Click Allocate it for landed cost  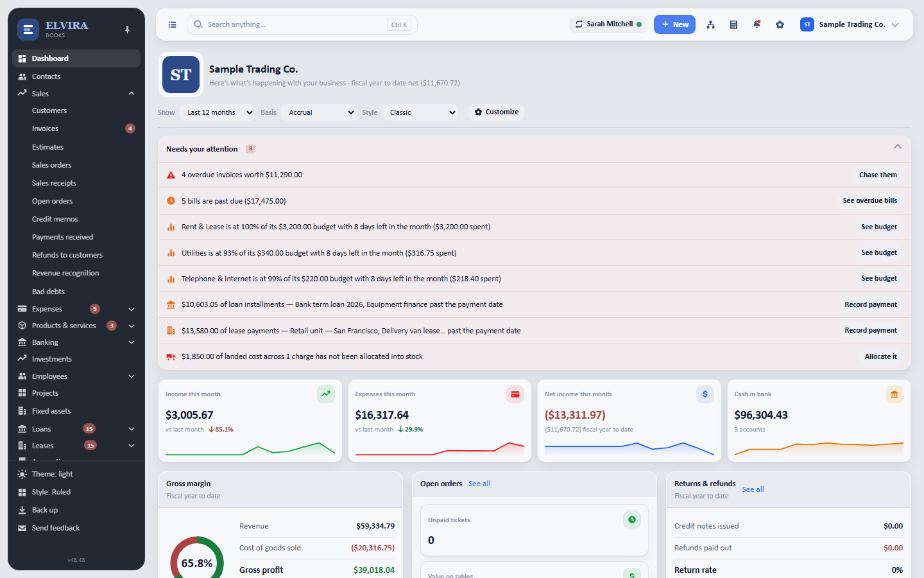[881, 356]
